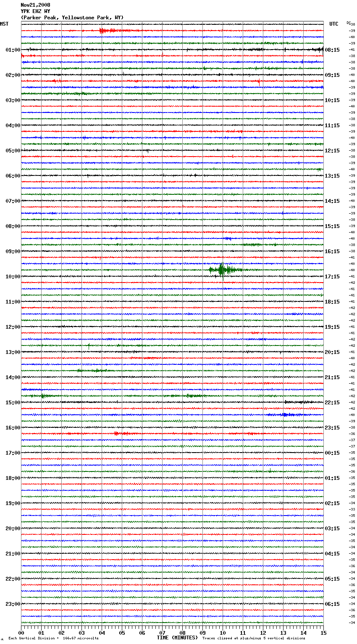
Task: Choose the 10:00 MST time label
Action: pyautogui.click(x=13, y=277)
